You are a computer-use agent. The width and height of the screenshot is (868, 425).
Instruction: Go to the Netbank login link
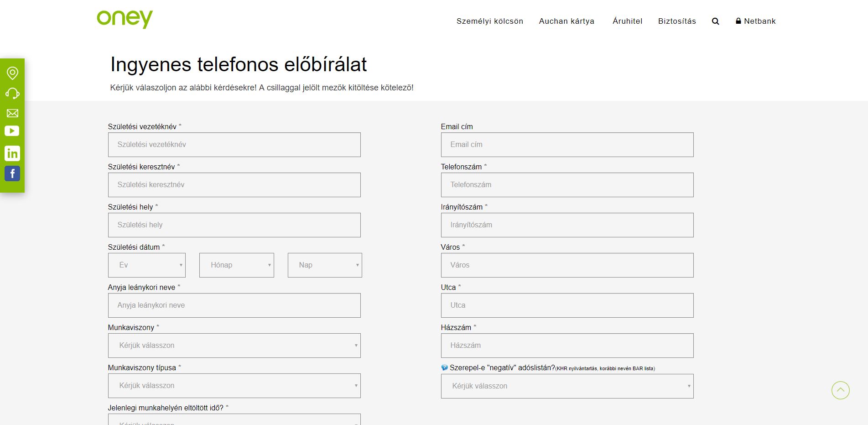click(755, 21)
